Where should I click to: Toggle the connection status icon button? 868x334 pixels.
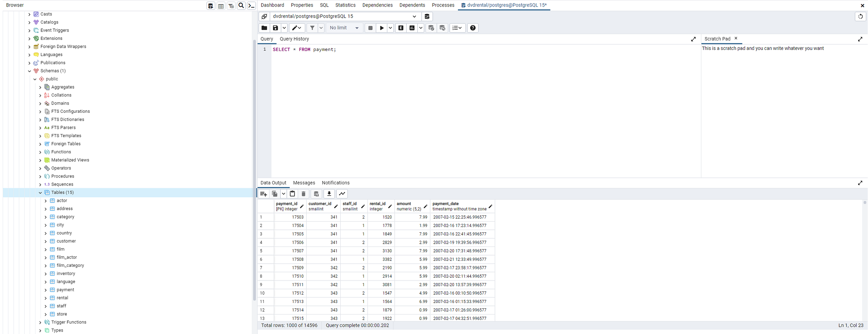pyautogui.click(x=264, y=16)
